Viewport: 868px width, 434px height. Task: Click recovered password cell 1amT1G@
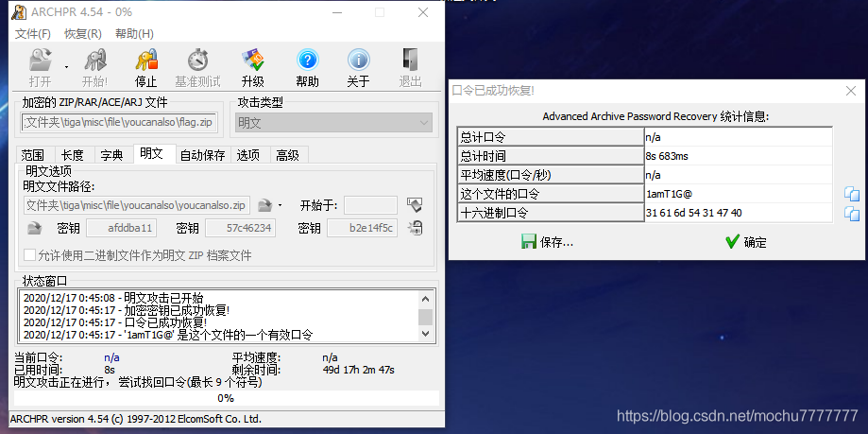point(739,194)
